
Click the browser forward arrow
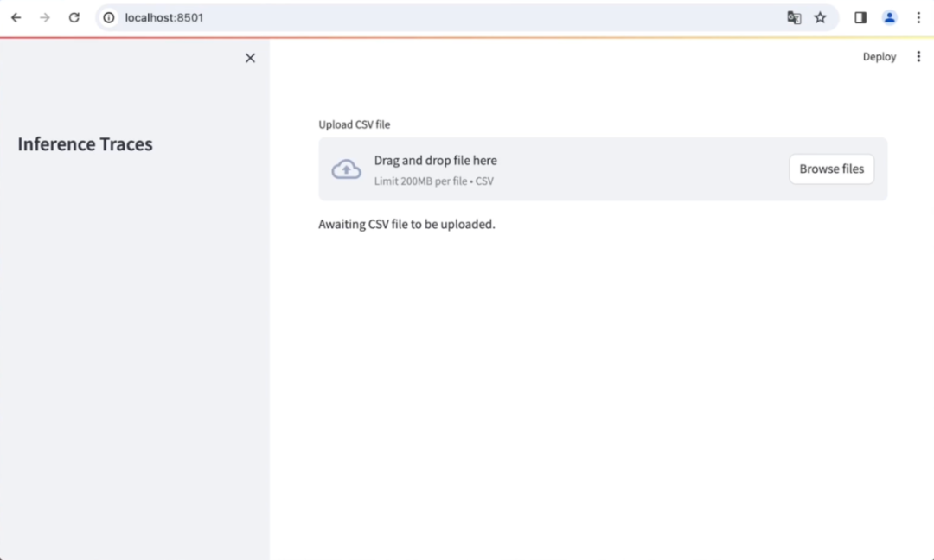(x=45, y=18)
